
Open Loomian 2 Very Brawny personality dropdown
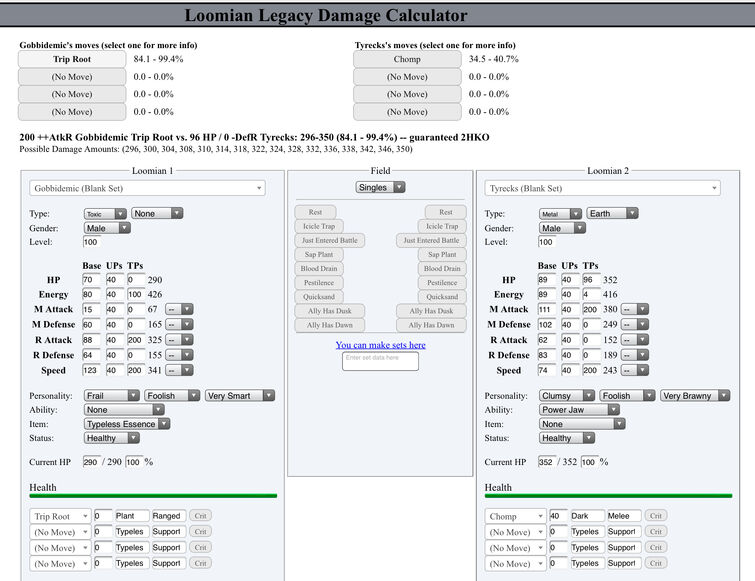tap(695, 396)
